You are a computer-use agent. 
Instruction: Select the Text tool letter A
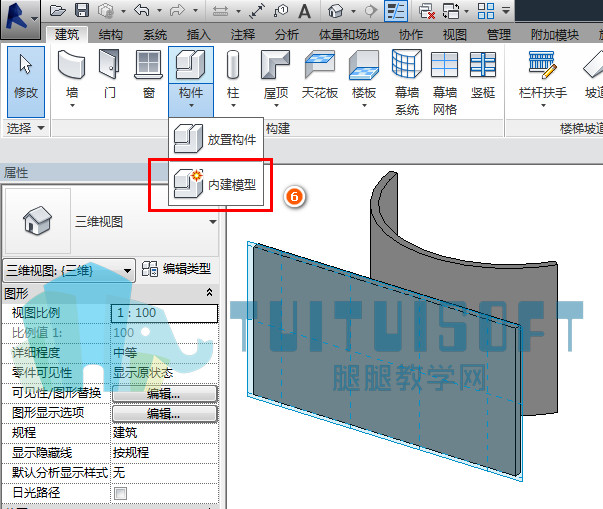pyautogui.click(x=304, y=11)
